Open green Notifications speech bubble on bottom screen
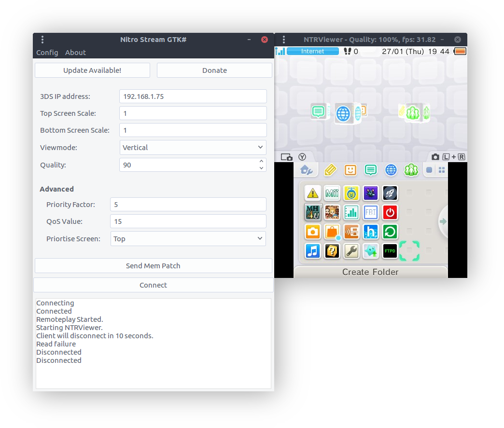 tap(371, 170)
